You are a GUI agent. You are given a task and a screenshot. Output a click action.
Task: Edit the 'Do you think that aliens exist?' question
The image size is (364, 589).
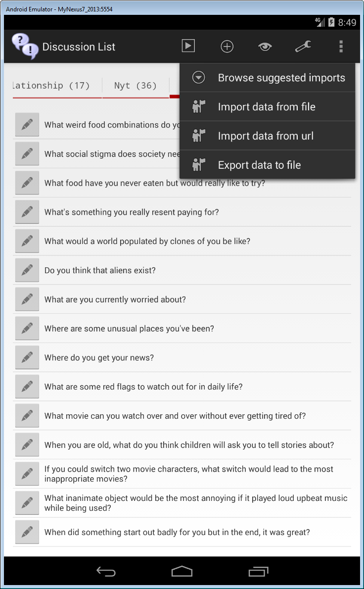click(x=27, y=270)
